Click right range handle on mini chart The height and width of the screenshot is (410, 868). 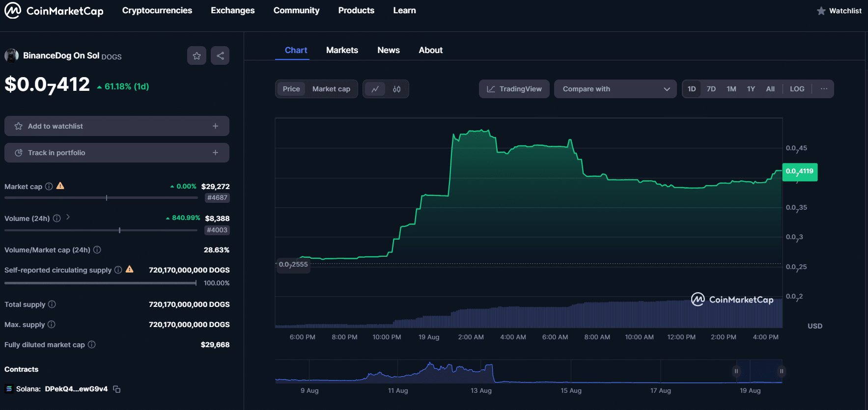(781, 371)
